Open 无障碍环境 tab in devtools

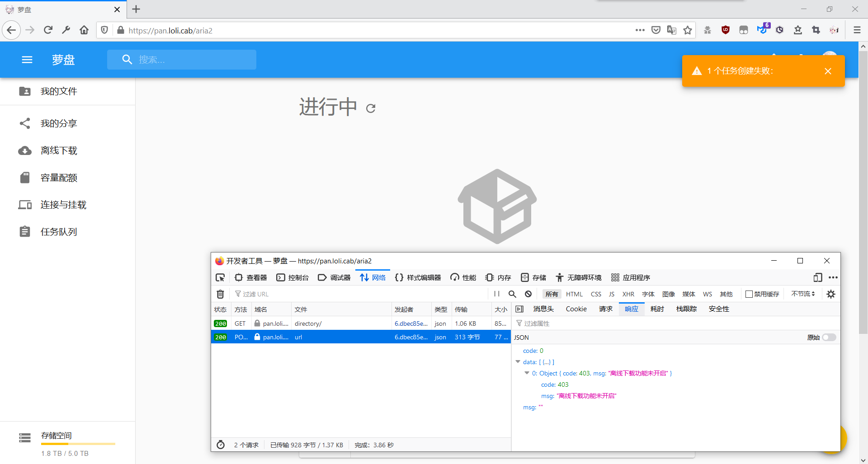point(579,277)
